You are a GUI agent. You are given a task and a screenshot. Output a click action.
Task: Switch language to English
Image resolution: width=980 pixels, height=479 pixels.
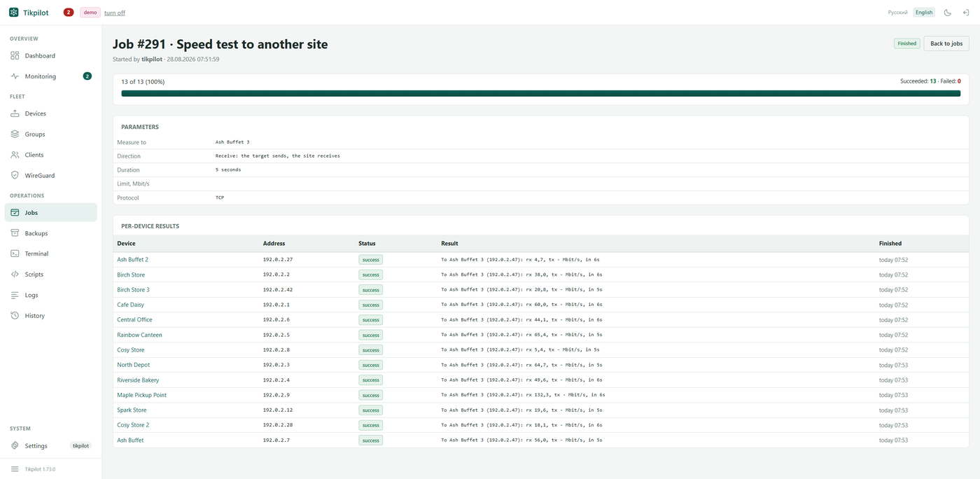pyautogui.click(x=924, y=13)
